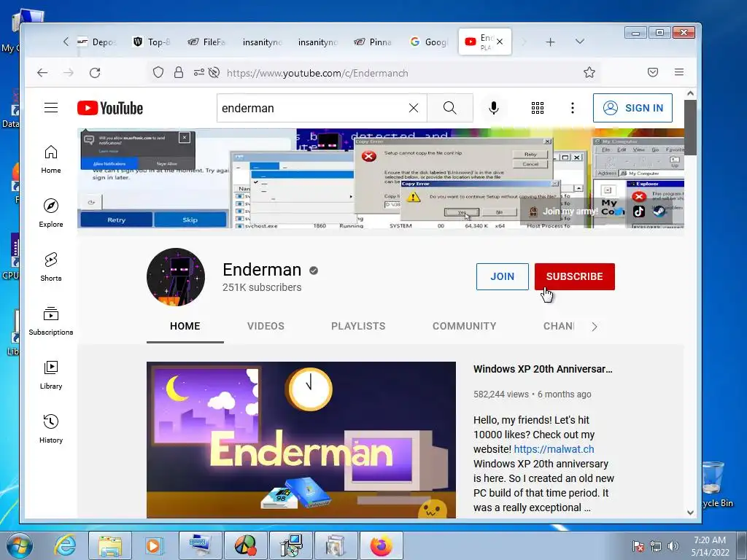The width and height of the screenshot is (747, 560).
Task: Clear the search box text
Action: (414, 108)
